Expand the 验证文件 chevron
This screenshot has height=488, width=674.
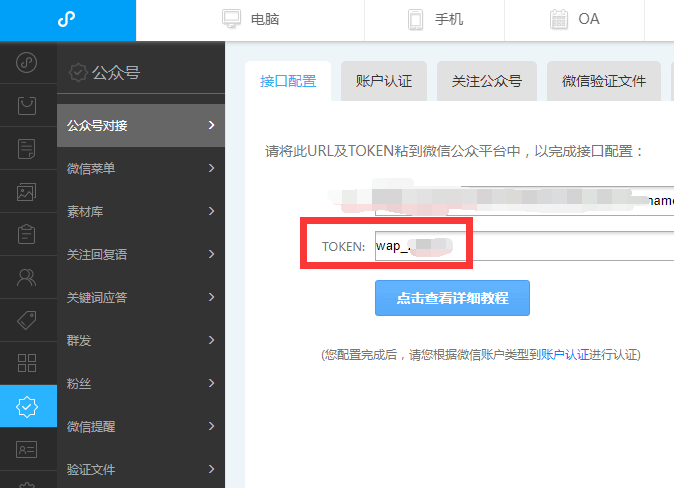coord(211,469)
